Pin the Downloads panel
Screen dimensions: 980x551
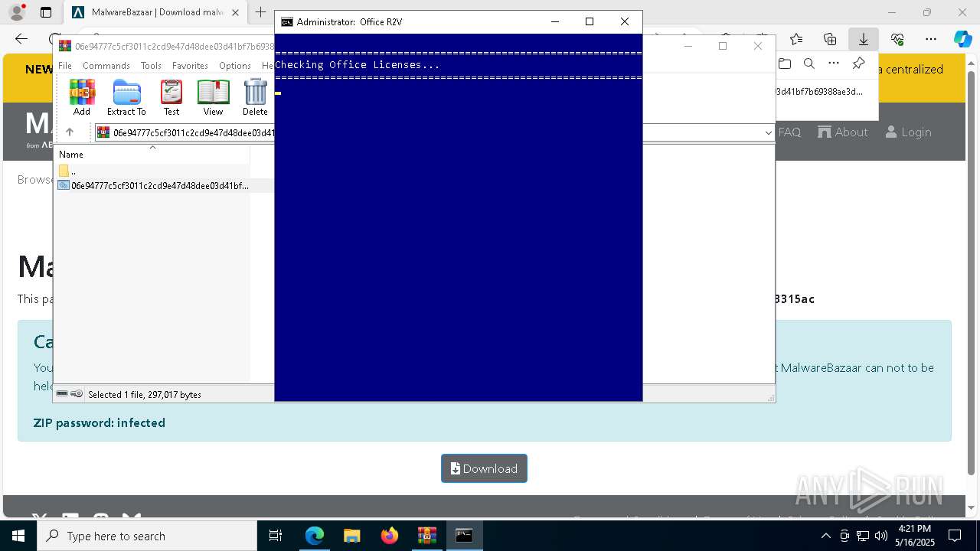pos(858,64)
